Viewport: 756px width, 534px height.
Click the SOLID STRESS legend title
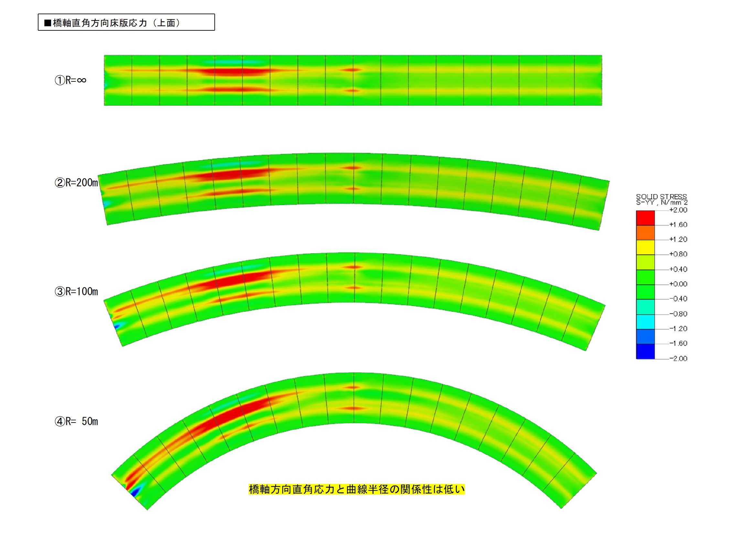click(661, 197)
